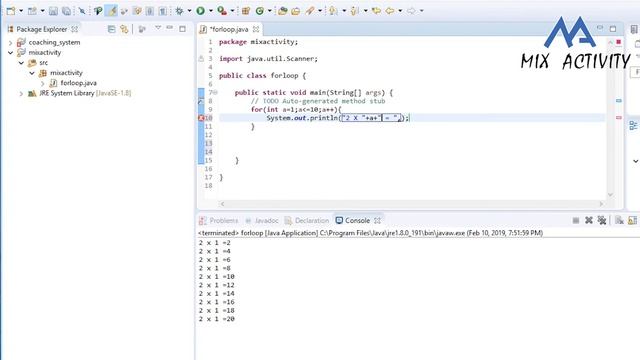The image size is (640, 360).
Task: Click the Run Last Tool icon
Action: pos(222,11)
